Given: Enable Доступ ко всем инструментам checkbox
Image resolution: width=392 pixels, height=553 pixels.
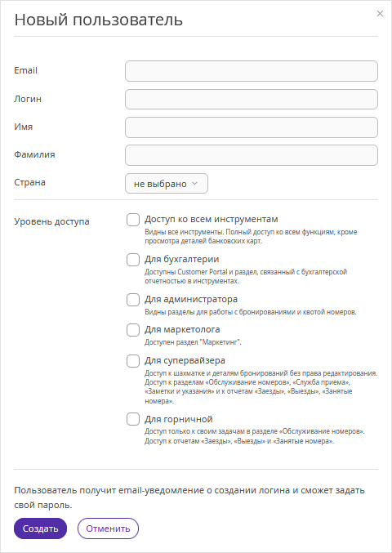Looking at the screenshot, I should (x=133, y=220).
